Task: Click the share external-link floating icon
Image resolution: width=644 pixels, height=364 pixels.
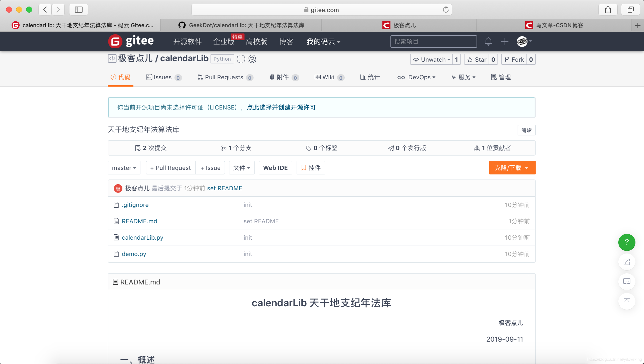Action: pos(627,262)
